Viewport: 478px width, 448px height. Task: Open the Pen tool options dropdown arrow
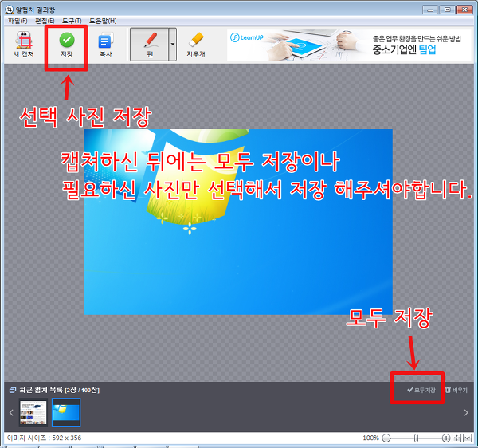click(173, 45)
